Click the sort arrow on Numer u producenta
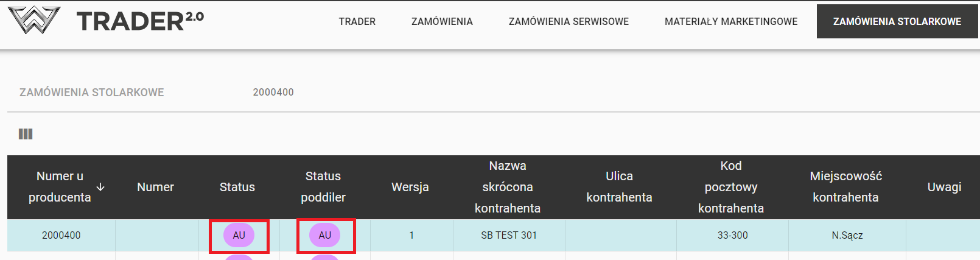 click(100, 187)
